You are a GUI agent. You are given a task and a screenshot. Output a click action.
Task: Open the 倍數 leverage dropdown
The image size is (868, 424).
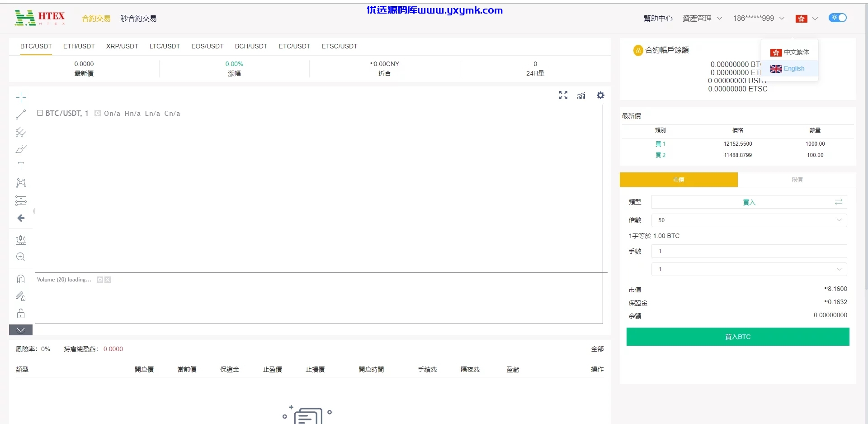(749, 220)
